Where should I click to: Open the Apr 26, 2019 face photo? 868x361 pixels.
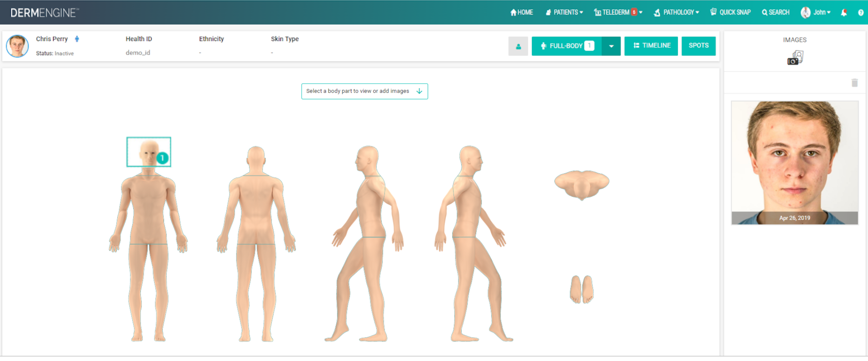tap(794, 163)
